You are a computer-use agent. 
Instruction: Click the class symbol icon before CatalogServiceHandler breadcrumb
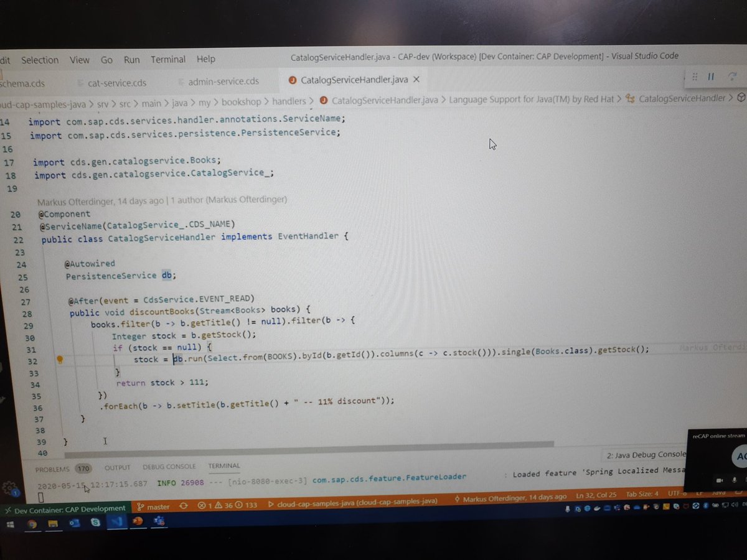tap(630, 98)
